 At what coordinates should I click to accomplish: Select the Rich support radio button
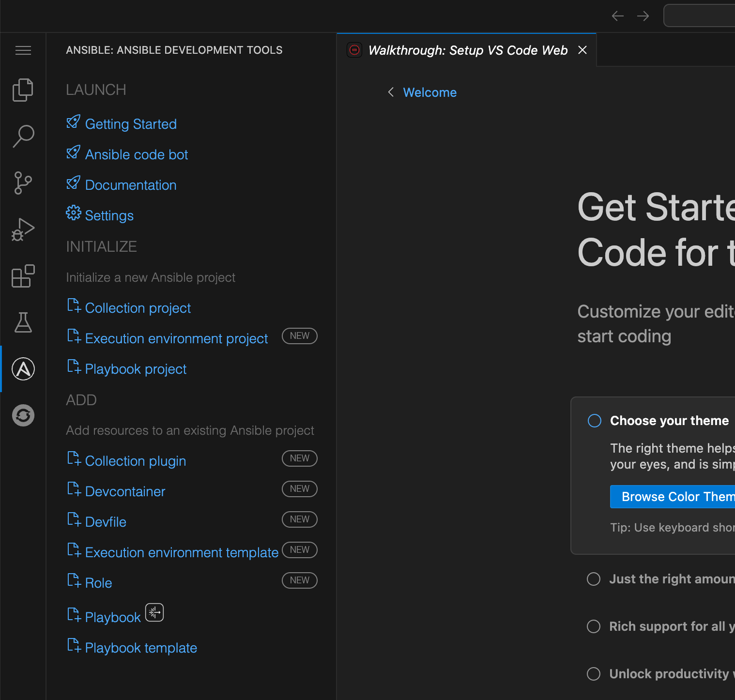(593, 626)
